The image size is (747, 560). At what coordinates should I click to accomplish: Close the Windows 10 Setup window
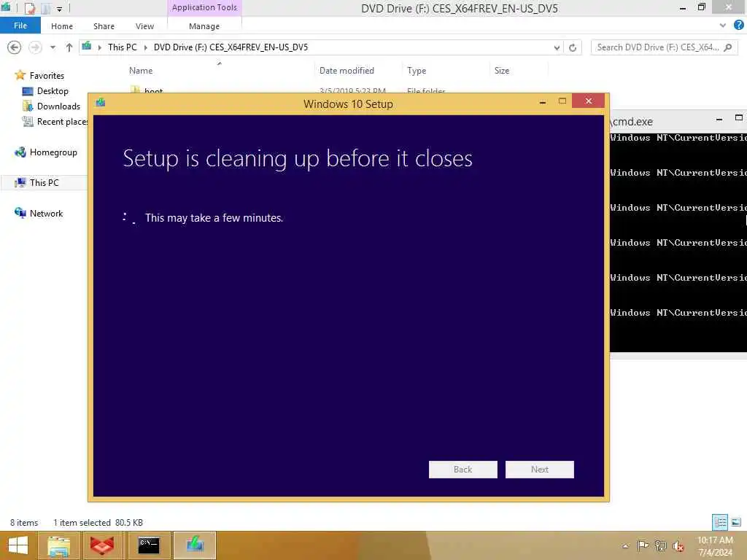pyautogui.click(x=589, y=101)
